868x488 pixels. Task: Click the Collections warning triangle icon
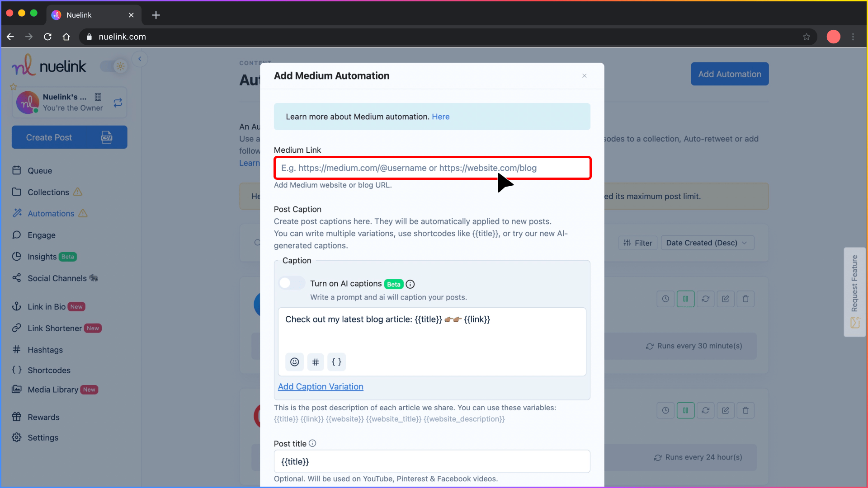[x=78, y=192]
